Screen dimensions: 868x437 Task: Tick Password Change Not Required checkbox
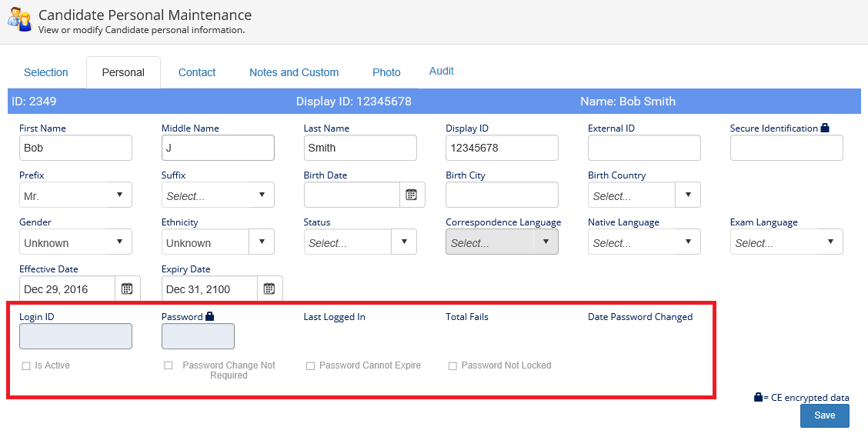tap(169, 365)
